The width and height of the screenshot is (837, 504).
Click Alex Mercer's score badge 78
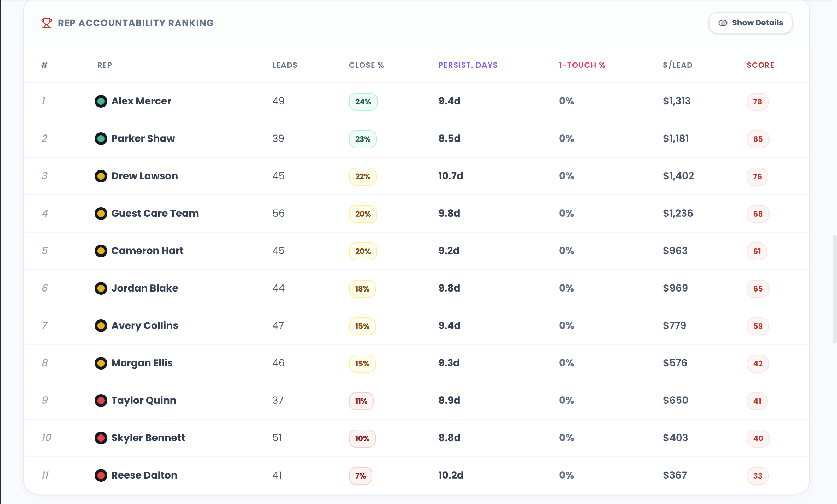tap(757, 102)
